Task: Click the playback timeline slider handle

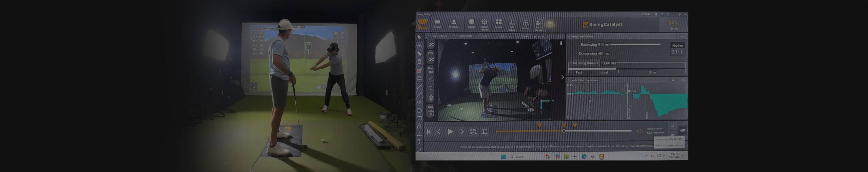Action: tap(564, 131)
